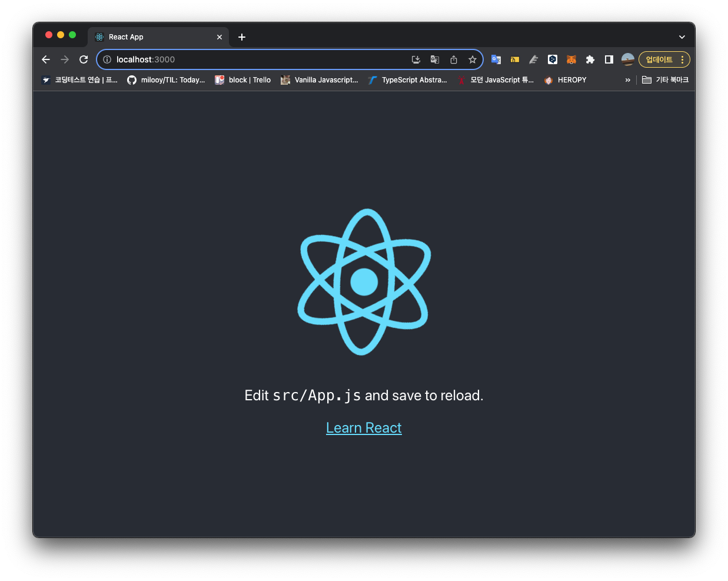Open 코딩테스트 연습 bookmark

[79, 80]
